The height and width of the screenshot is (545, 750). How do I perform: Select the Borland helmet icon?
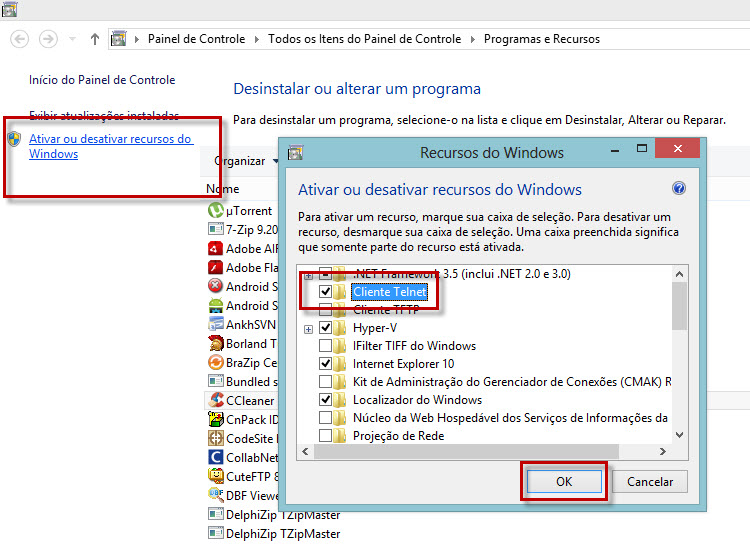tap(216, 343)
